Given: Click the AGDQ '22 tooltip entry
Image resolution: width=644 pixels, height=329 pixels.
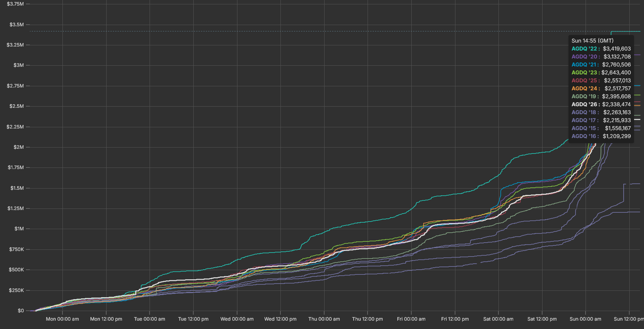Looking at the screenshot, I should tap(601, 49).
